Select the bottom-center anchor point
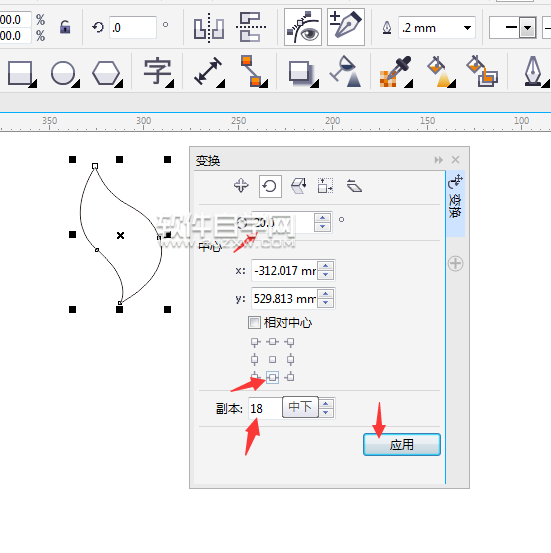The width and height of the screenshot is (551, 553). point(272,377)
